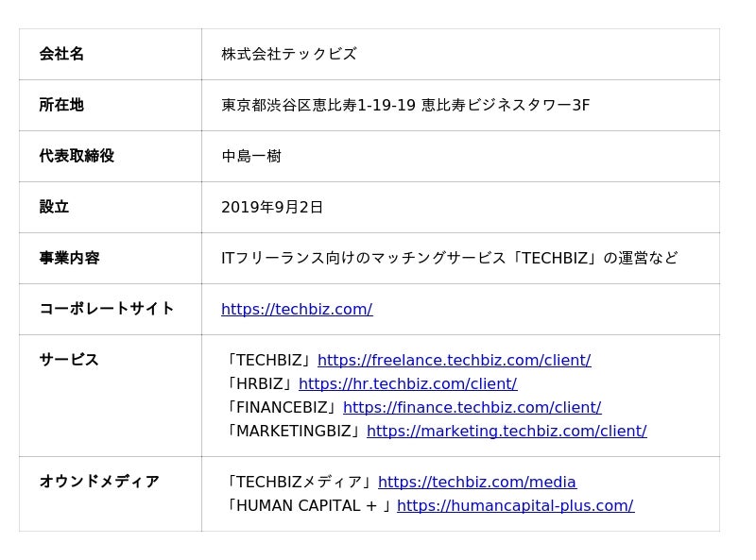The height and width of the screenshot is (560, 756).
Task: Click the date 2019年9月2日
Action: (x=272, y=207)
